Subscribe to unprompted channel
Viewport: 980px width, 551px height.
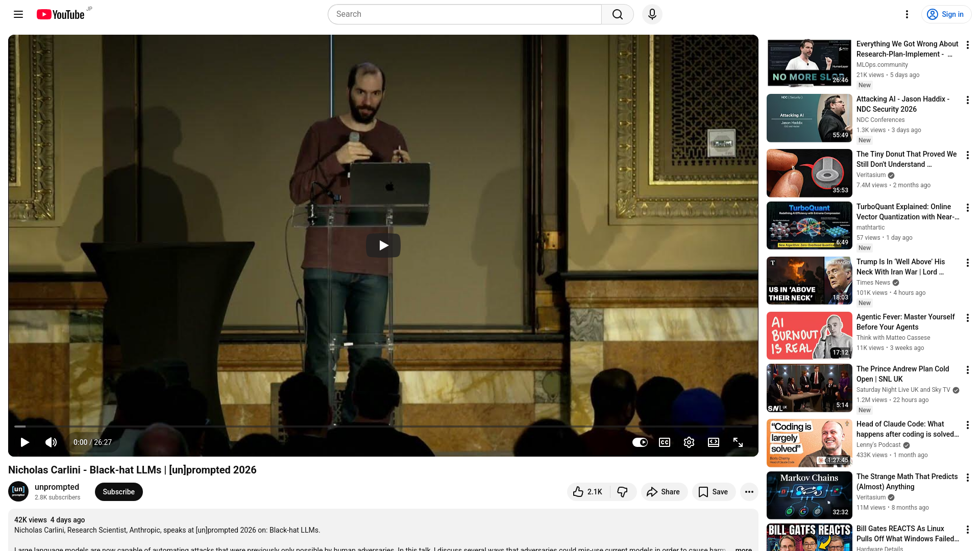point(118,492)
